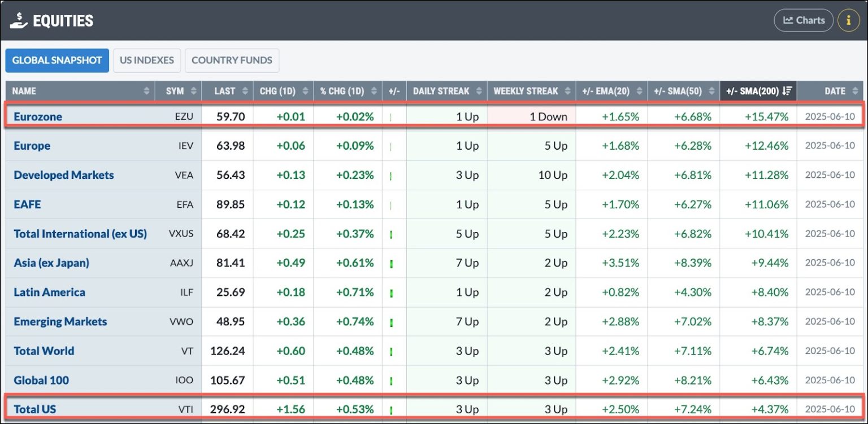The height and width of the screenshot is (424, 868).
Task: Click Global 100's +8.21% SMA(50) value
Action: click(x=692, y=381)
